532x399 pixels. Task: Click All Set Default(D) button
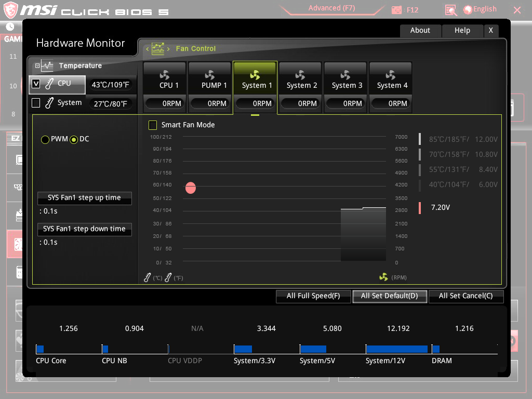pyautogui.click(x=390, y=296)
